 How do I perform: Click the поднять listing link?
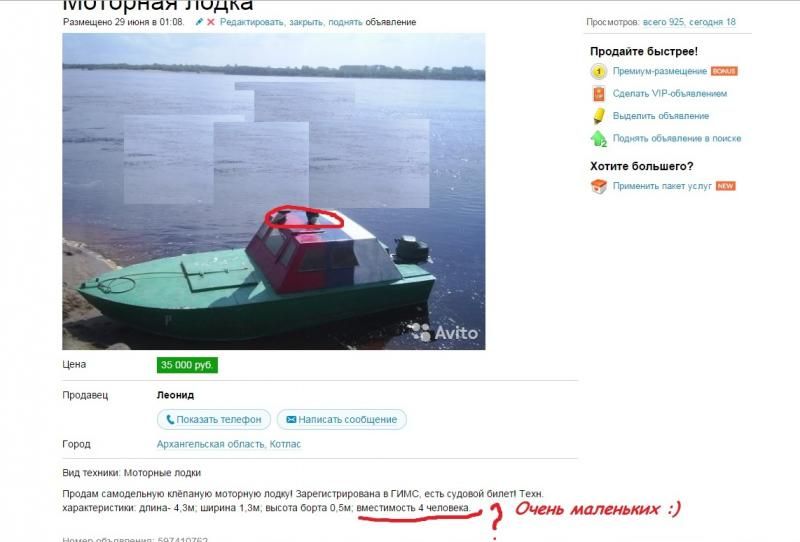345,22
